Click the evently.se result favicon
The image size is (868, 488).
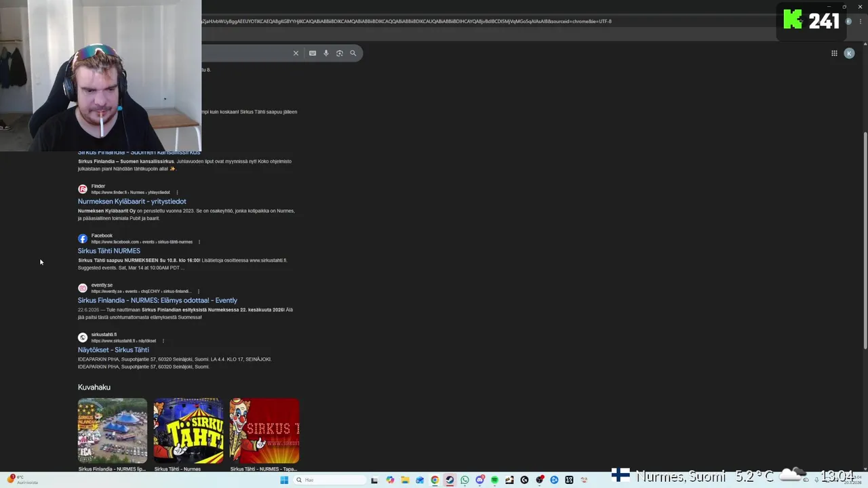(x=83, y=288)
